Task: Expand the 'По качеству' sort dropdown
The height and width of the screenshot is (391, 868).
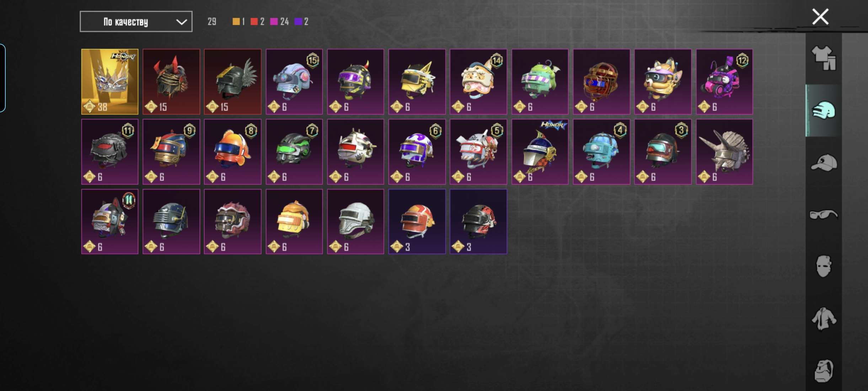Action: 136,22
